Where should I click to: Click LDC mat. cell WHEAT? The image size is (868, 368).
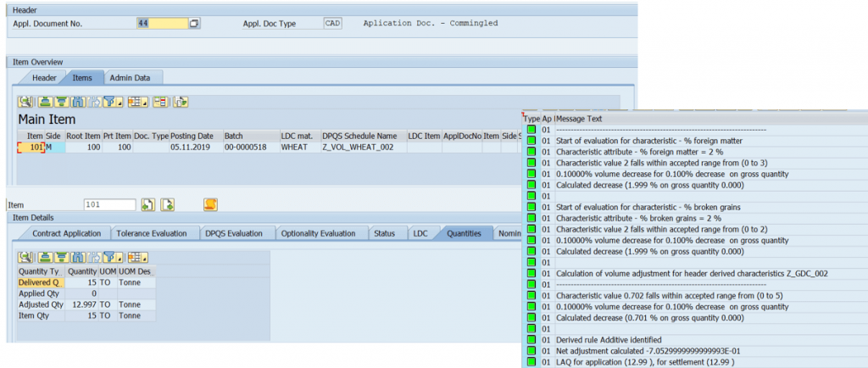(299, 148)
